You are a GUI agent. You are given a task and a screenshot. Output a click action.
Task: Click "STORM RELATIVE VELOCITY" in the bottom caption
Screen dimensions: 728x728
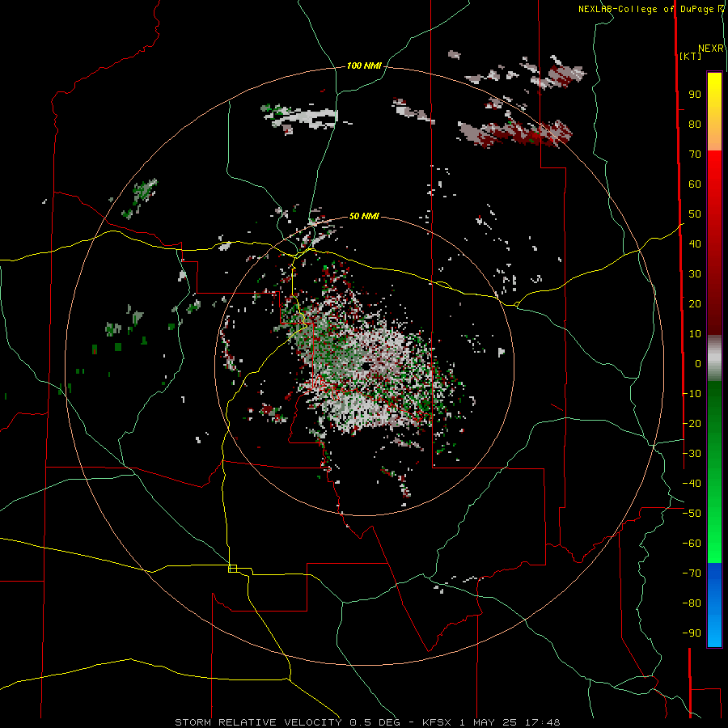coord(258,722)
